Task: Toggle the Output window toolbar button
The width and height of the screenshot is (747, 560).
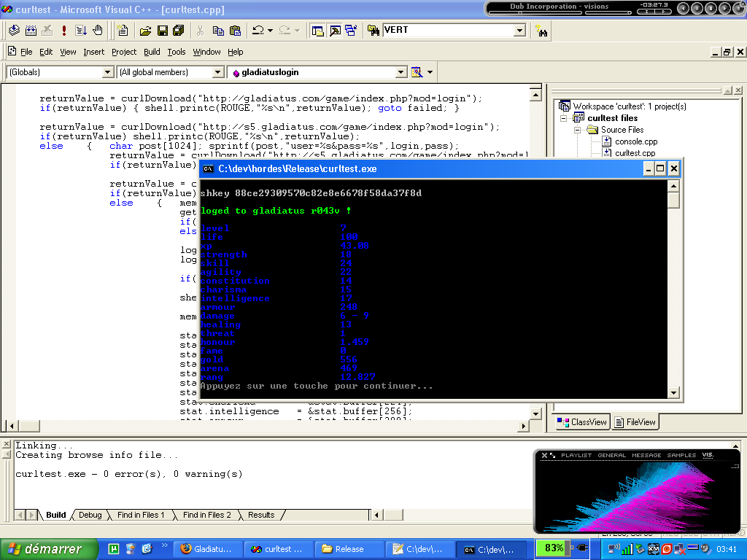Action: click(x=334, y=31)
